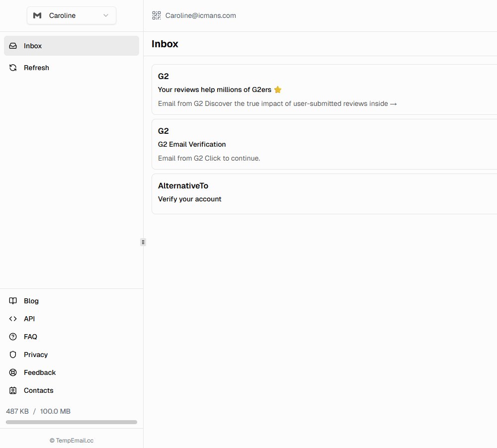Open FAQ using the question mark icon
The width and height of the screenshot is (497, 448).
[x=13, y=337]
